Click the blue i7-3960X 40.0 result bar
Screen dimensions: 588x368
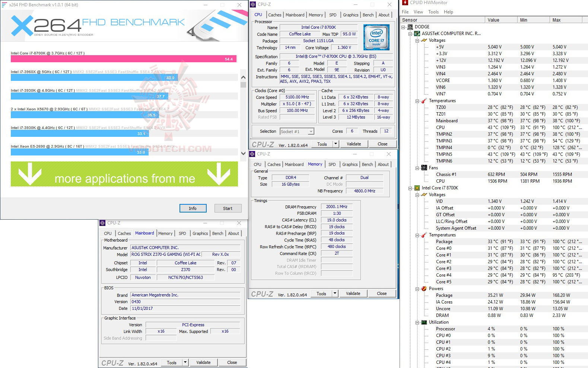(x=95, y=78)
